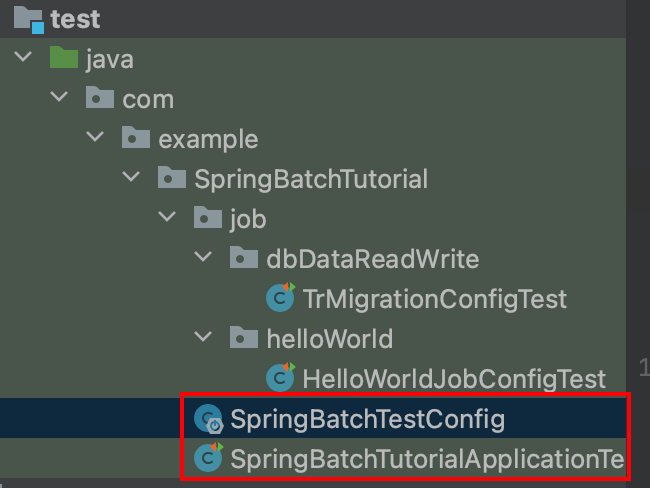
Task: Select the helloWorld package name
Action: [330, 339]
